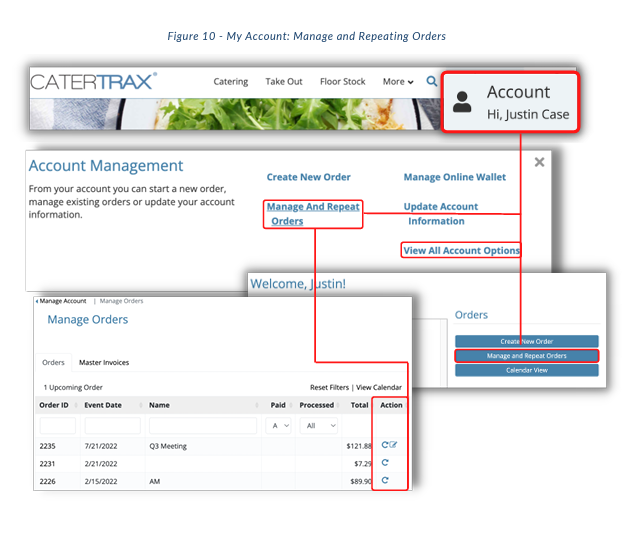Click the search magnifier icon
The height and width of the screenshot is (548, 622).
coord(432,81)
